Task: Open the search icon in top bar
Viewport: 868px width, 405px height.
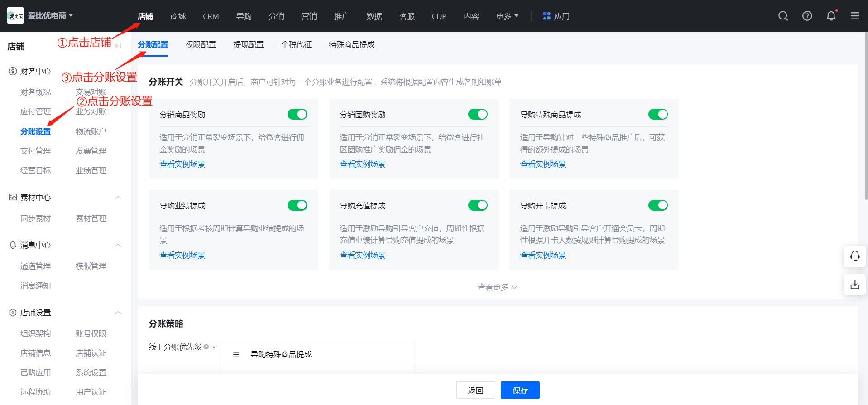Action: tap(783, 16)
